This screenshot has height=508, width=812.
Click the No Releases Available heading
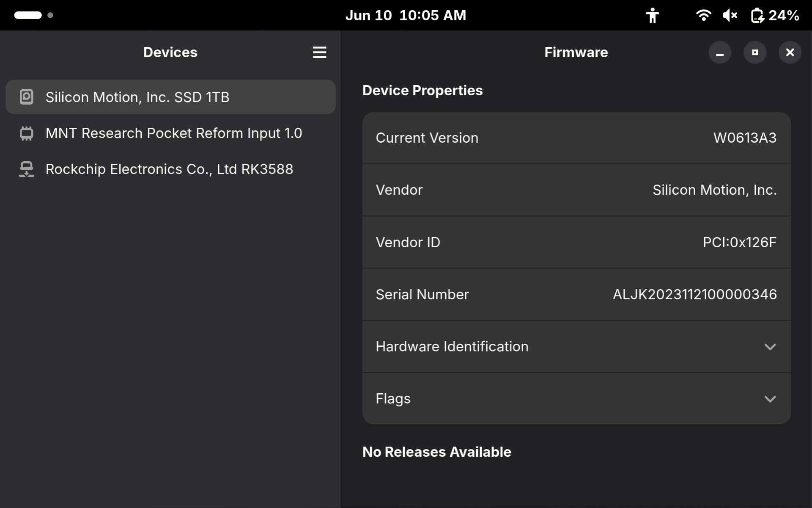coord(436,452)
